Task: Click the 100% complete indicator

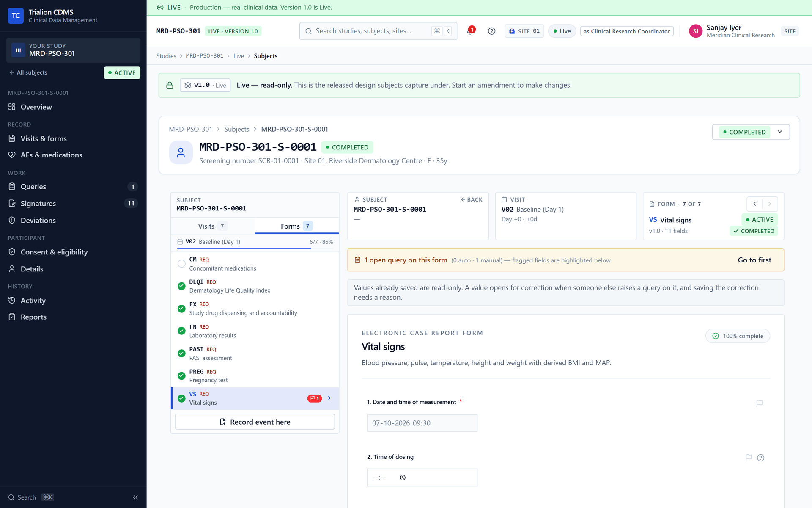Action: click(738, 336)
